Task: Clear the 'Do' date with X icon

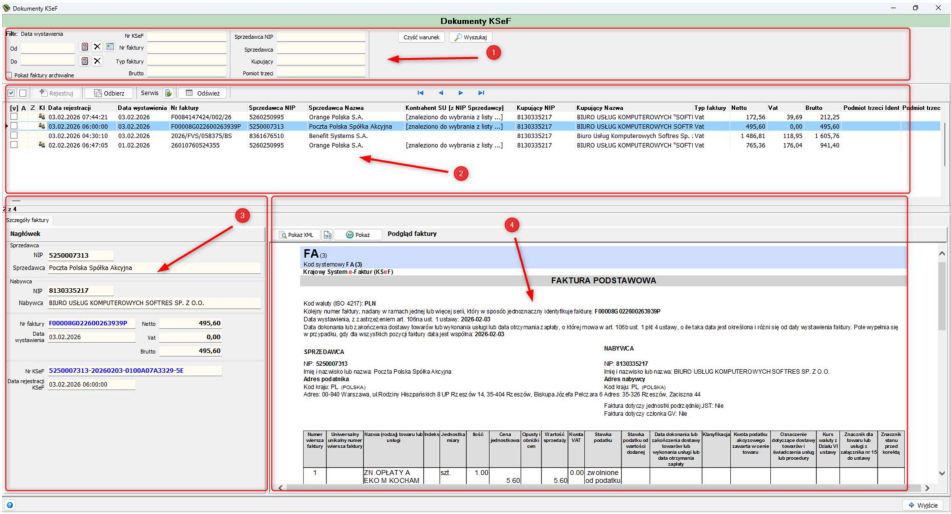Action: pos(97,61)
